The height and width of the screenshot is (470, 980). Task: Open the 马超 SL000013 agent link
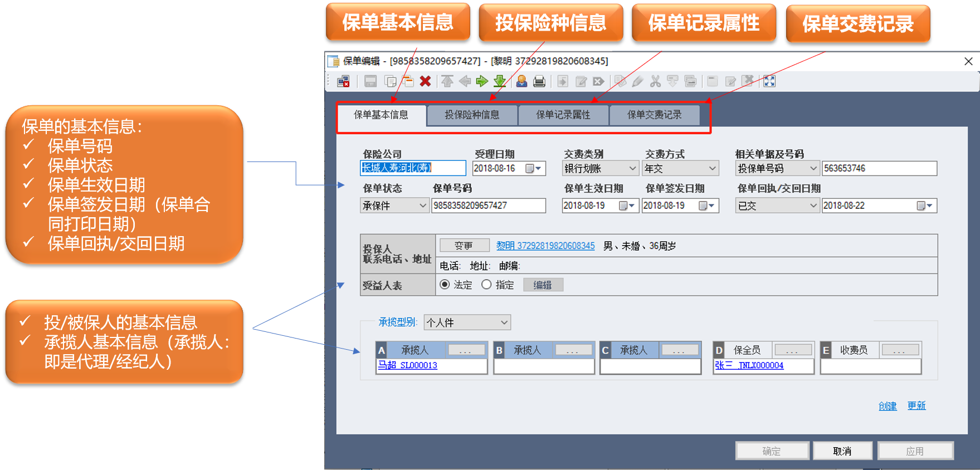pyautogui.click(x=407, y=365)
